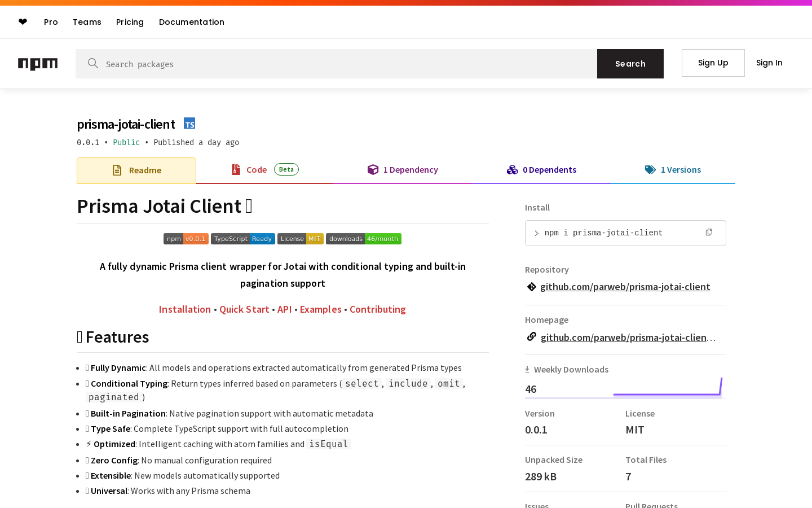Screen dimensions: 812x508
Task: Open the Examples anchor link
Action: tap(321, 309)
